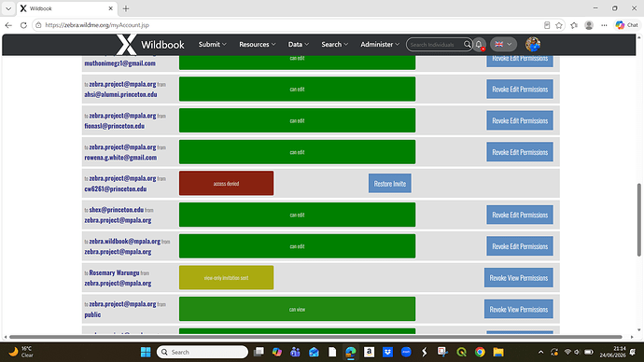Click the red access denied status
This screenshot has height=362, width=644.
pyautogui.click(x=226, y=183)
